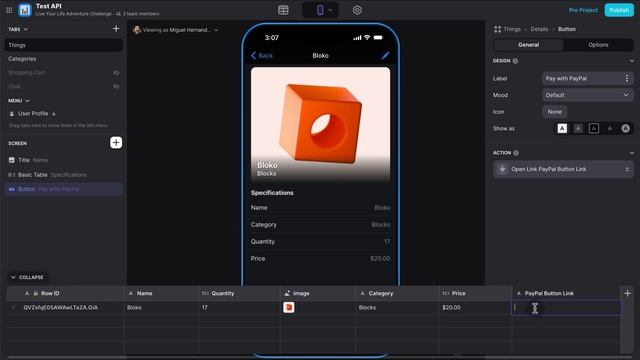Click the Things breadcrumb grid icon
Viewport: 640px width, 360px height.
pyautogui.click(x=498, y=29)
